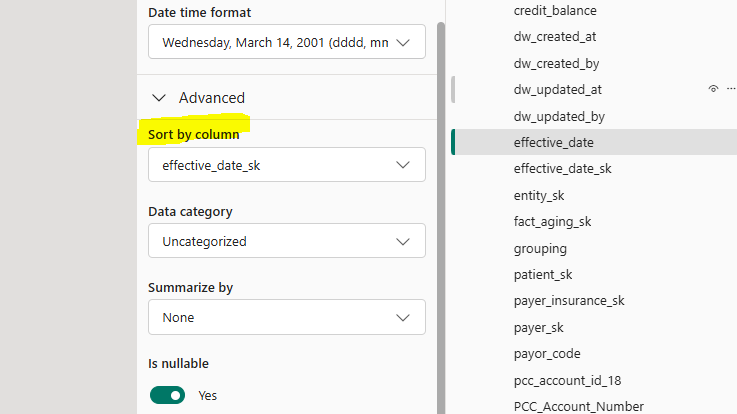Open more options ellipsis for dw_updated_at
This screenshot has height=414, width=737.
click(x=731, y=89)
